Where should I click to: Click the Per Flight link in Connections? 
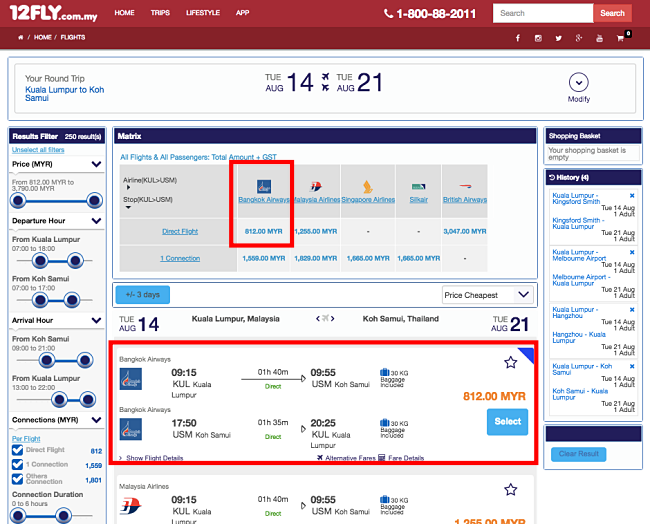point(26,439)
